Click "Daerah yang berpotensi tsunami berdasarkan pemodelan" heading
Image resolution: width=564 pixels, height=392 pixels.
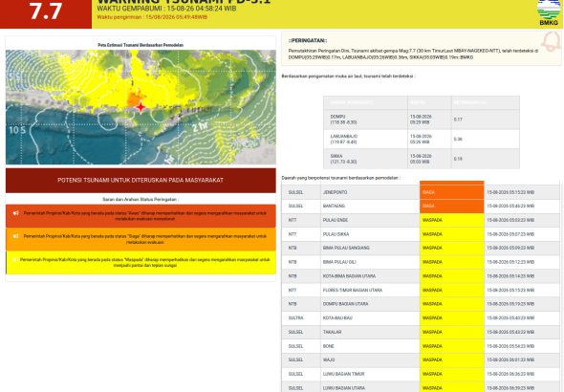340,178
